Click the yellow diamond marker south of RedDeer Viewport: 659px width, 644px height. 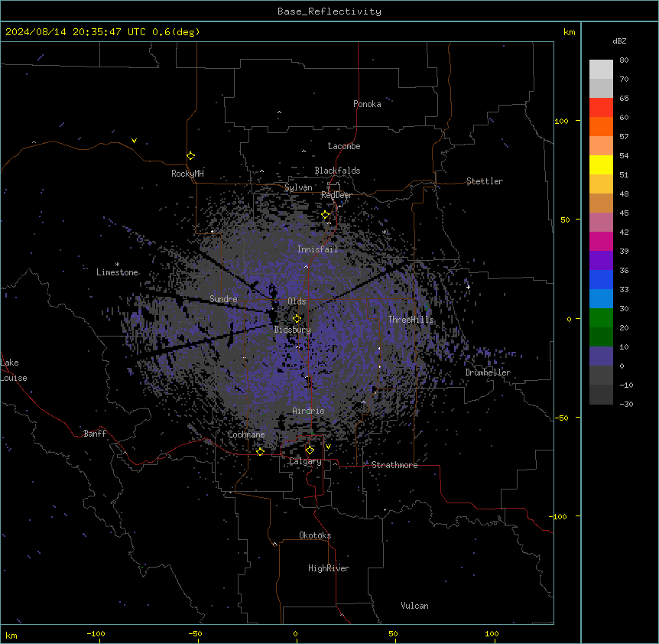click(x=326, y=215)
